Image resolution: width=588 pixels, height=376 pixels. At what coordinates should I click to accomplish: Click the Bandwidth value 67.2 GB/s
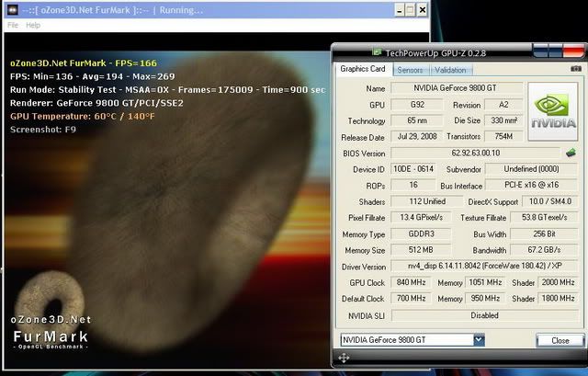545,249
